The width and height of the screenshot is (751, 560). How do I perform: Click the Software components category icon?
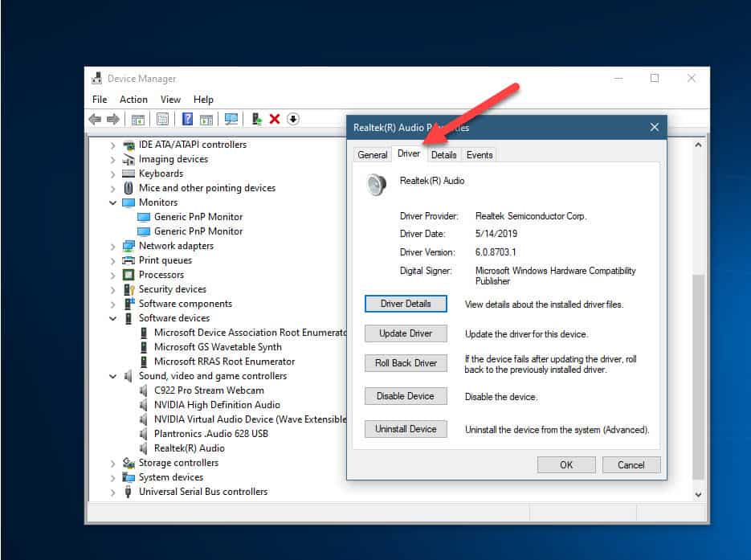click(129, 304)
